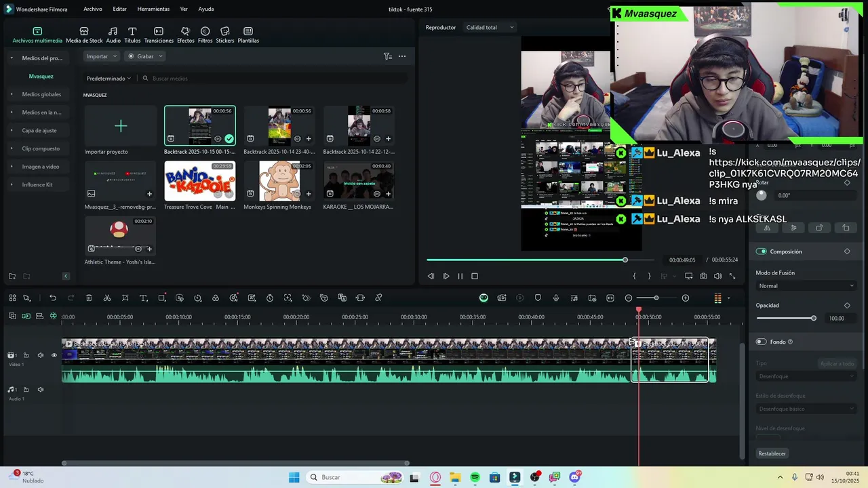Click the play button in the preview controls

tap(446, 277)
